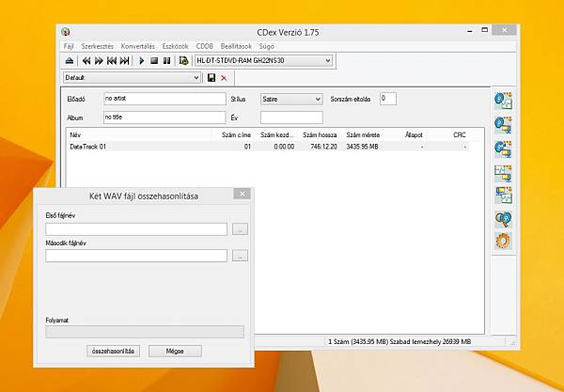
Task: Browse for the Első fájlnév file
Action: 240,229
